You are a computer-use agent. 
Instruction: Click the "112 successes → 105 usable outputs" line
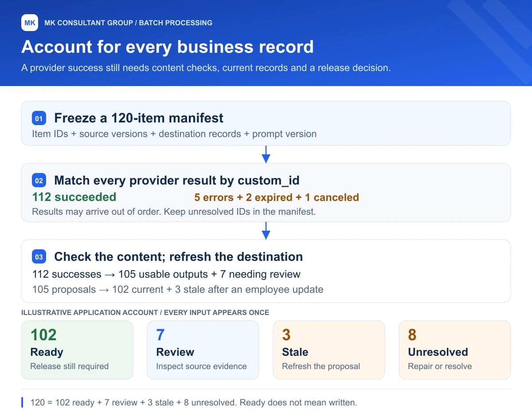click(x=166, y=274)
